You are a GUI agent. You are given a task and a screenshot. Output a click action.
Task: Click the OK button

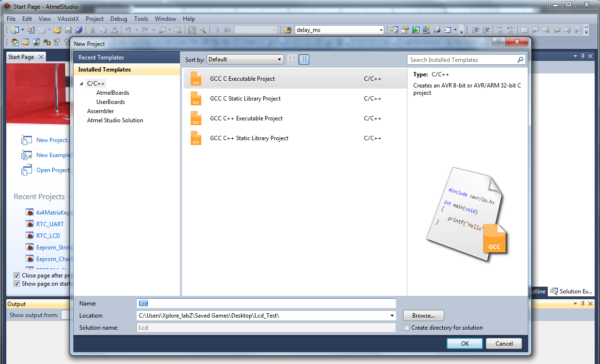pyautogui.click(x=465, y=343)
